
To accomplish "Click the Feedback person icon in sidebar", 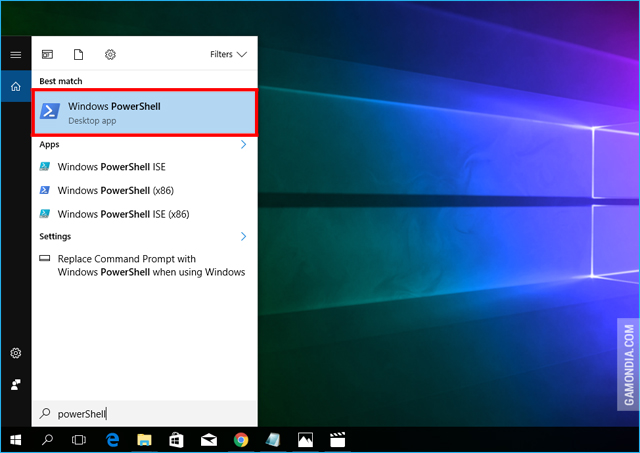I will pyautogui.click(x=16, y=384).
